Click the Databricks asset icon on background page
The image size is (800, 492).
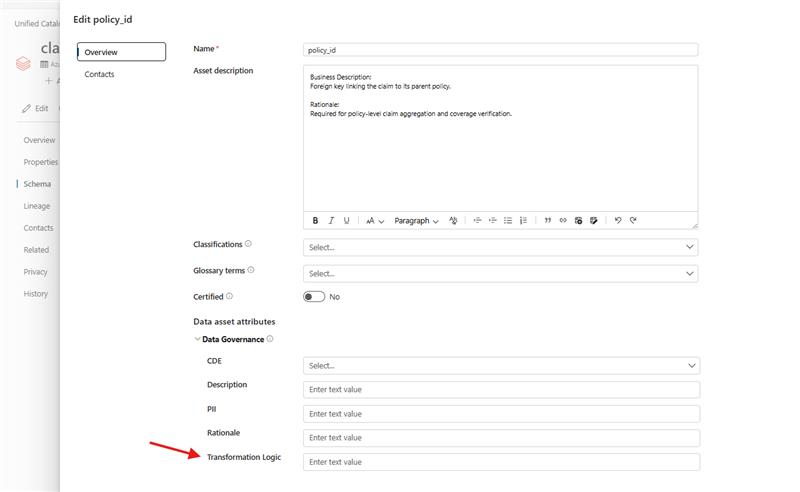23,63
